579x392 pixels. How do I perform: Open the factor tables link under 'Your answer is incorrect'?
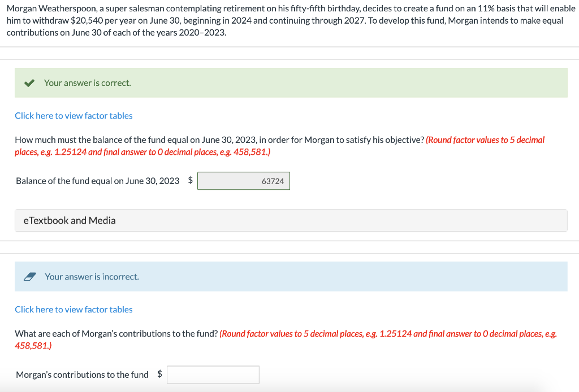[x=74, y=310]
